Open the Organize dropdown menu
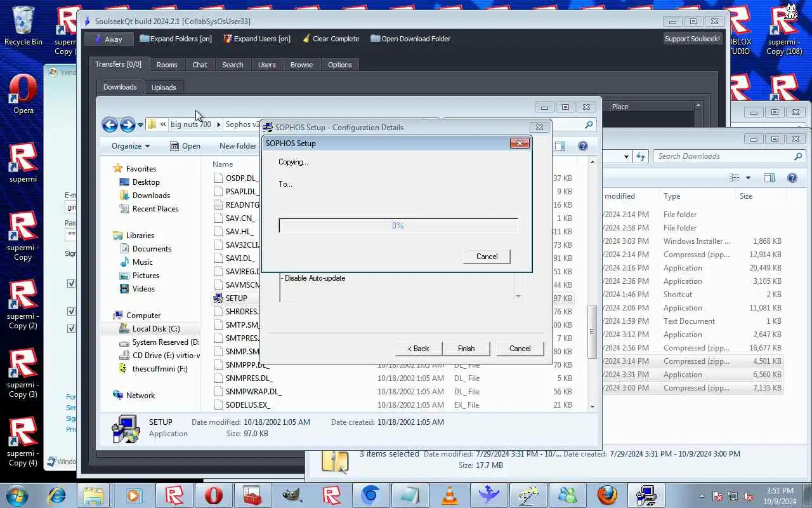 [x=131, y=146]
